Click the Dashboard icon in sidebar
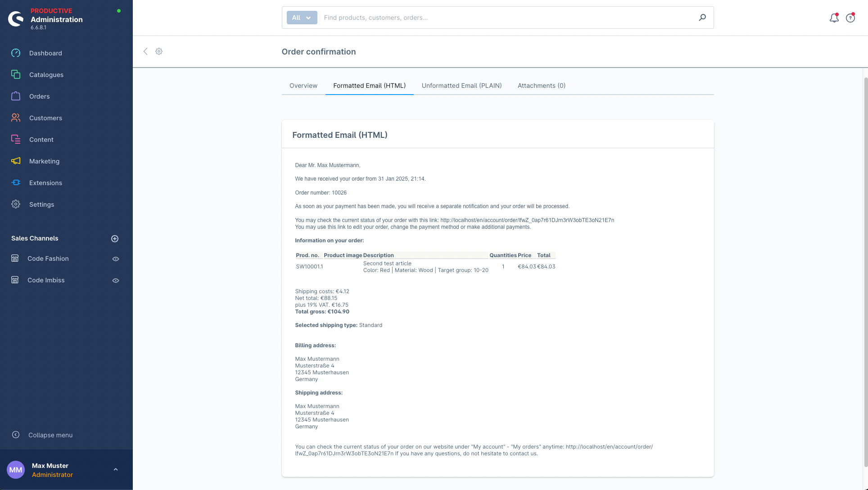 point(15,53)
